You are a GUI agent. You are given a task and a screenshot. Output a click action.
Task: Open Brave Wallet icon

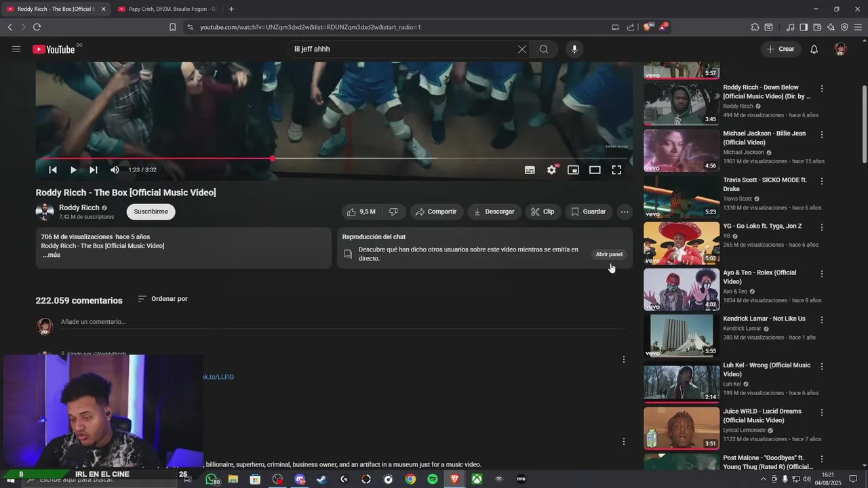click(x=817, y=27)
